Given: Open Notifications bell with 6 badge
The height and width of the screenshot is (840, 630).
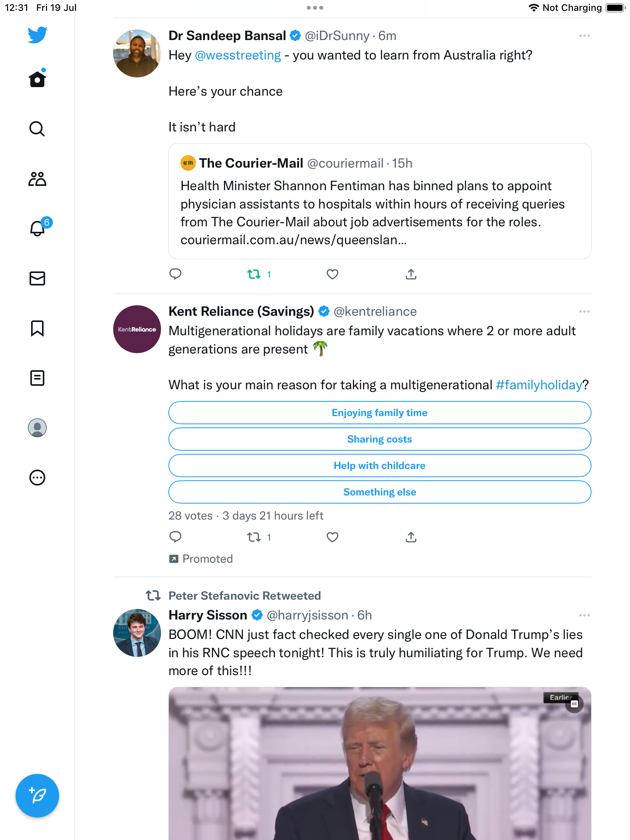Looking at the screenshot, I should (38, 228).
